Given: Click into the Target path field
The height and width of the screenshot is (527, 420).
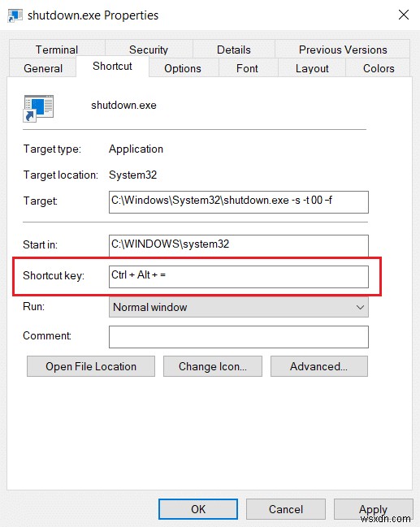Looking at the screenshot, I should tap(239, 202).
